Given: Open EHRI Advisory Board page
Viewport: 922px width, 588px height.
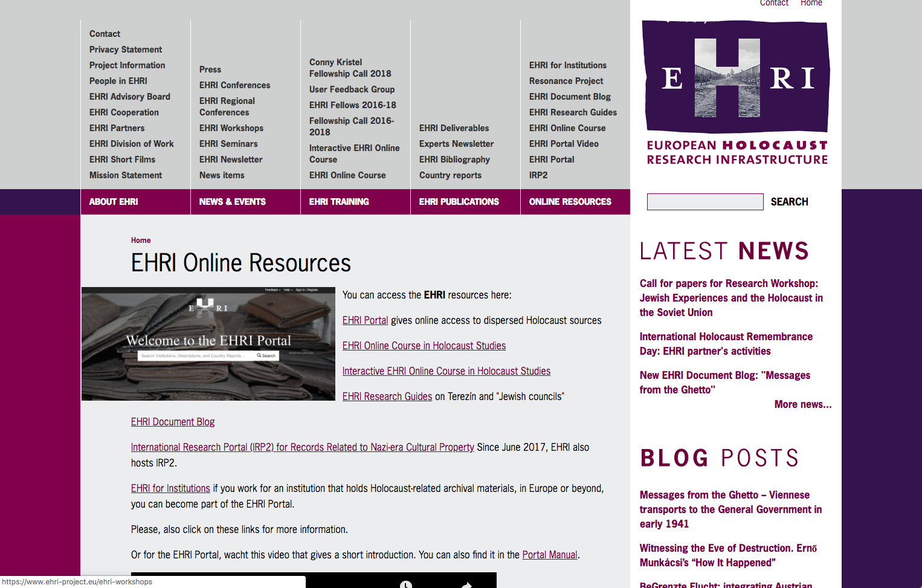Looking at the screenshot, I should point(130,97).
